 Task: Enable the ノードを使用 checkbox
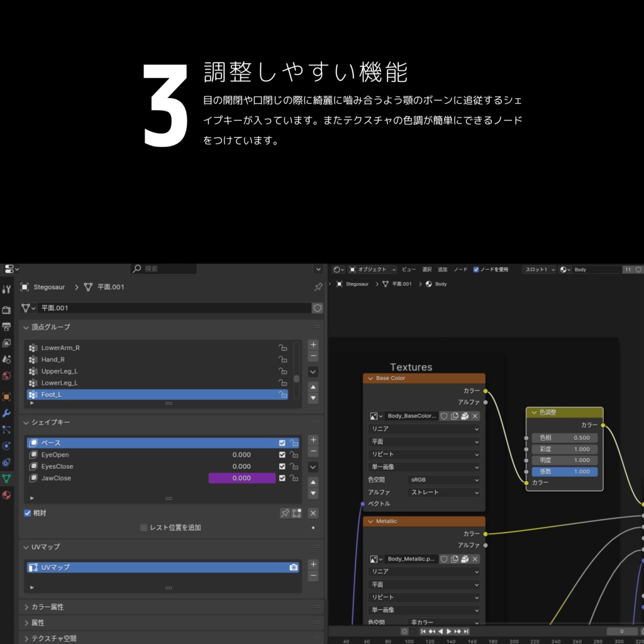click(476, 269)
